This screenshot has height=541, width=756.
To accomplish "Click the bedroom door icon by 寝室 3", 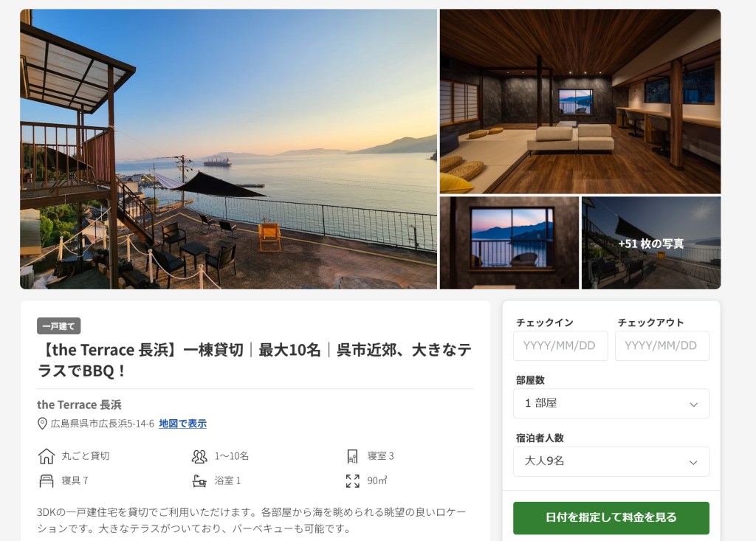I will pyautogui.click(x=352, y=456).
